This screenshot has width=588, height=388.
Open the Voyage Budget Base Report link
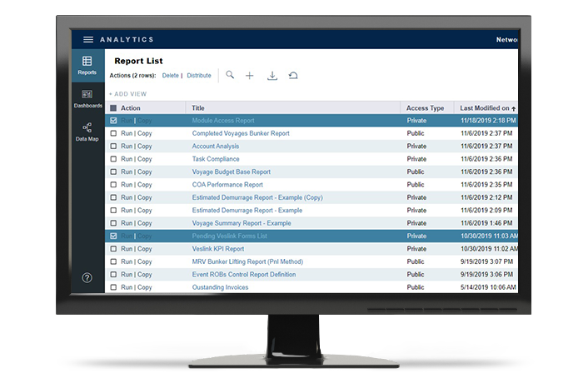[231, 172]
